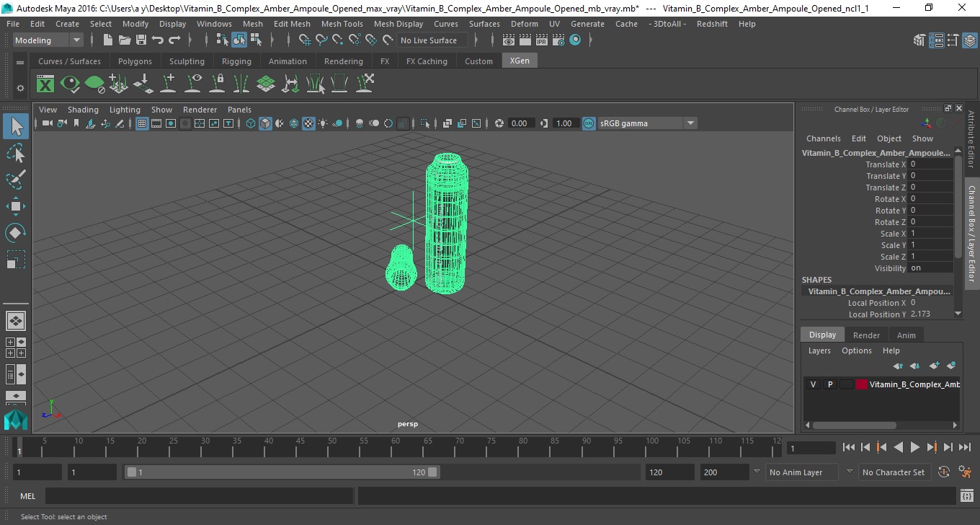Click XGen preview eye icon on shelf

(70, 84)
